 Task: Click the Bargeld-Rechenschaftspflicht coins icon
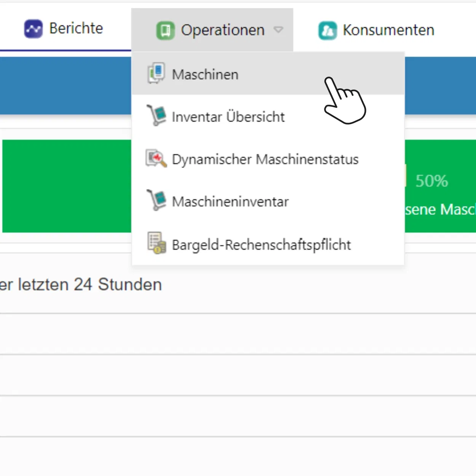[x=157, y=243]
